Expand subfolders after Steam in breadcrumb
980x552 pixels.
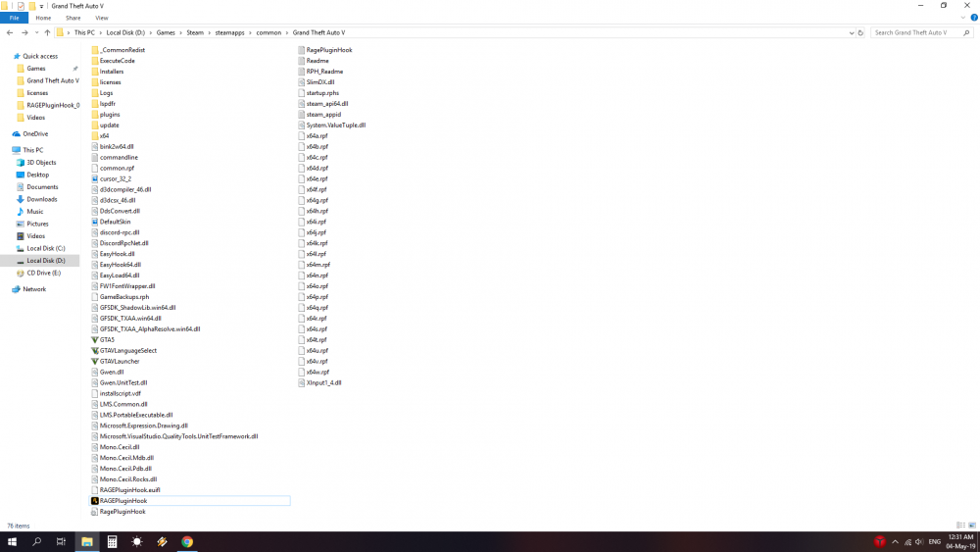click(210, 32)
